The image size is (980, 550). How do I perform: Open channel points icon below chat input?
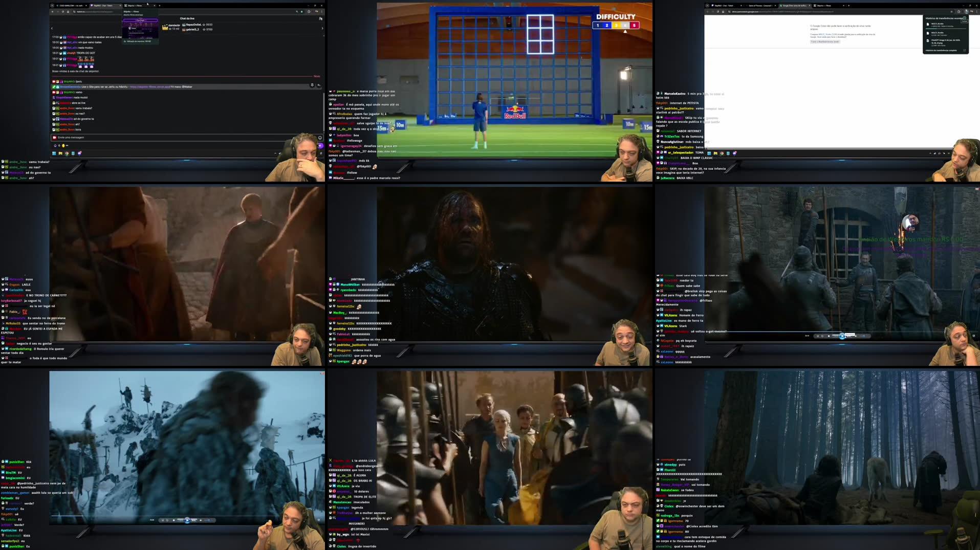63,145
